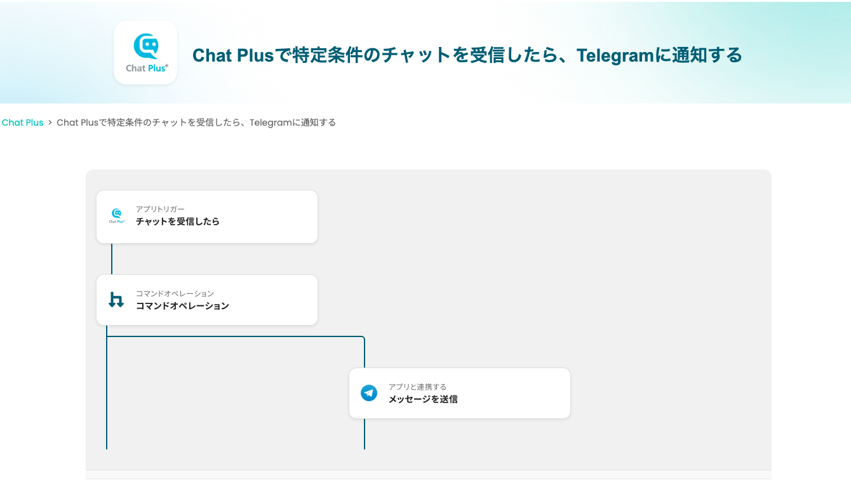Open the Chat Plus breadcrumb link
This screenshot has width=851, height=504.
22,123
